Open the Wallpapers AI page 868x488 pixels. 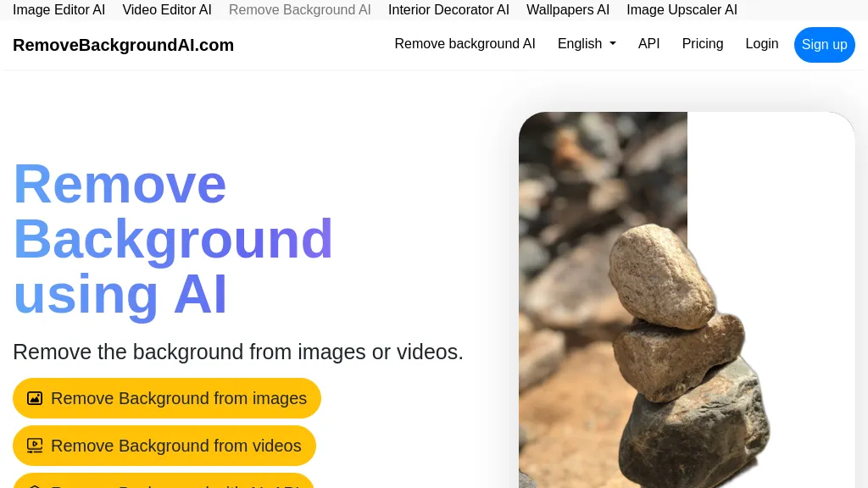click(568, 10)
